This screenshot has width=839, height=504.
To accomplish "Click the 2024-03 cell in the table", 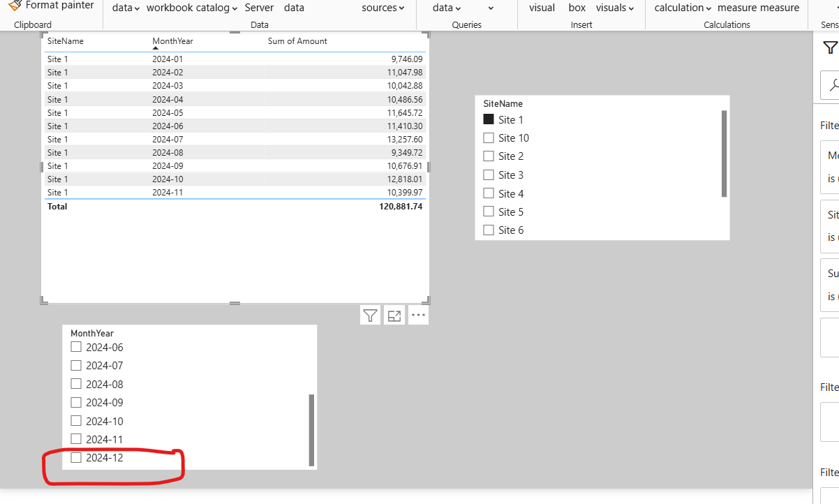I will (x=168, y=86).
